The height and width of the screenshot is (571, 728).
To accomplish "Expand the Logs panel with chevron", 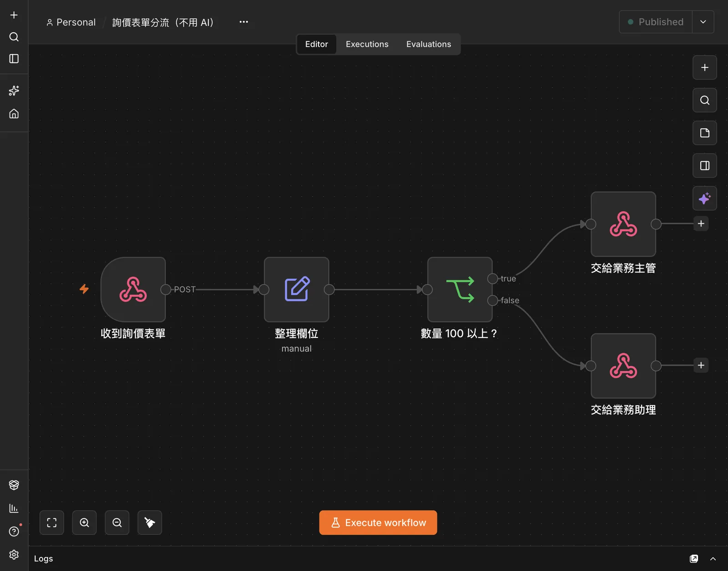I will (x=713, y=559).
